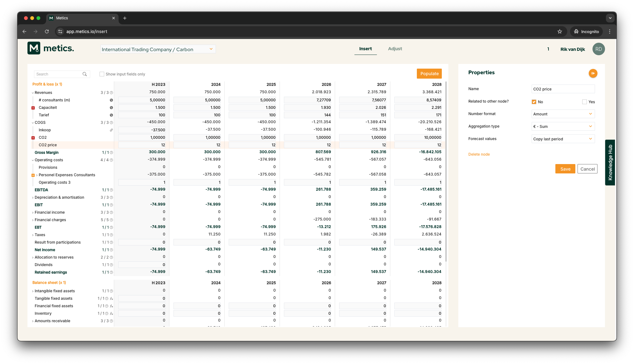The height and width of the screenshot is (364, 634).
Task: Click globe icon on Tarief row
Action: click(111, 115)
